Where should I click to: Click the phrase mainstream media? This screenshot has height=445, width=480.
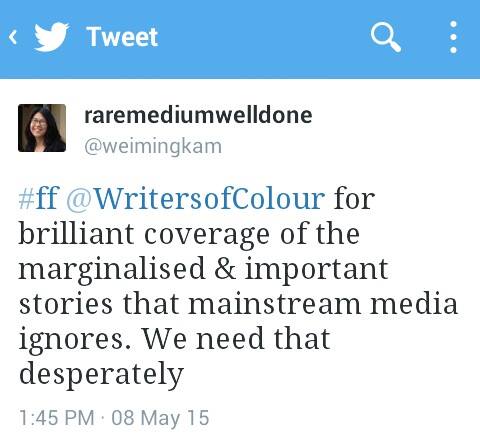[323, 304]
